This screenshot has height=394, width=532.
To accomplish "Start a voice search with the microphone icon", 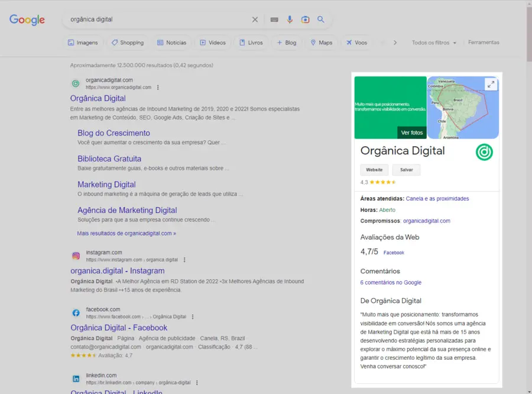I will click(x=290, y=19).
